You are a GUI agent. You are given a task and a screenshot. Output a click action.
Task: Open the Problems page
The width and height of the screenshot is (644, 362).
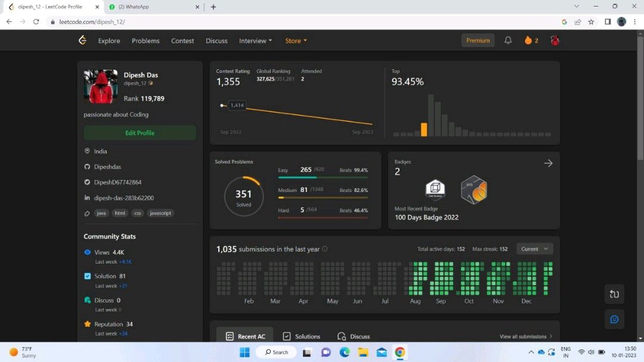pyautogui.click(x=146, y=41)
